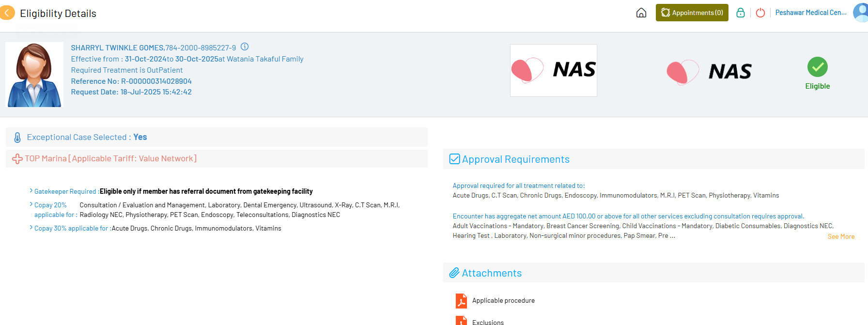The width and height of the screenshot is (868, 325).
Task: Click info icon beside member ID
Action: coord(245,47)
